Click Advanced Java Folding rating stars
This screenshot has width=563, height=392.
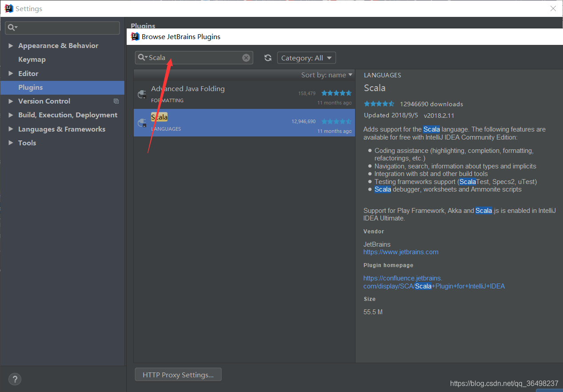[x=336, y=93]
